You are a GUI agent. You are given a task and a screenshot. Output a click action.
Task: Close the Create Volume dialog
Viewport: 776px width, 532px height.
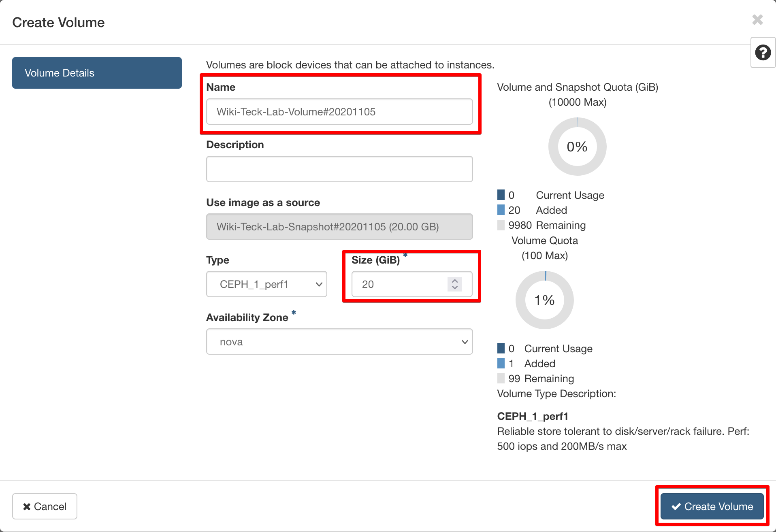pos(757,20)
